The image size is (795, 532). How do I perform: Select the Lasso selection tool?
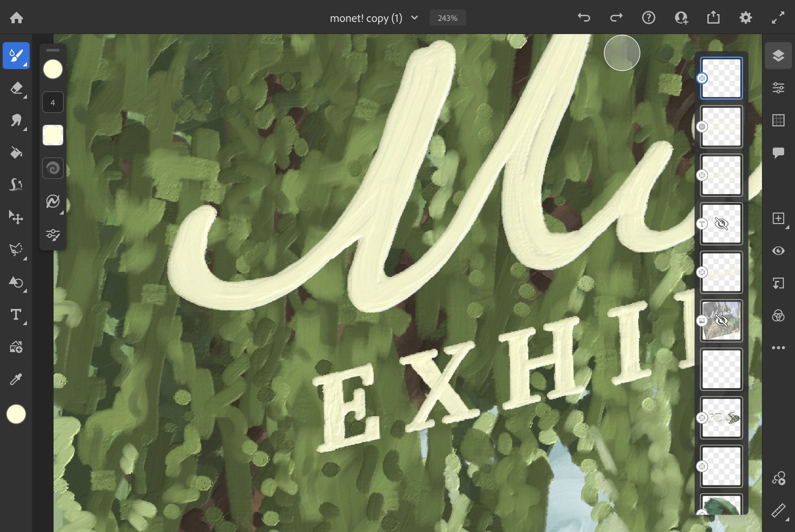click(16, 250)
